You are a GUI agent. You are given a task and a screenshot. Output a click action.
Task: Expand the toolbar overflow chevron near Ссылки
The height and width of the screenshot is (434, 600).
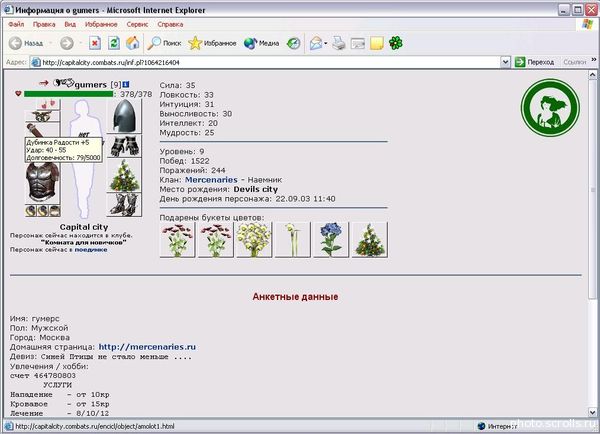point(593,60)
